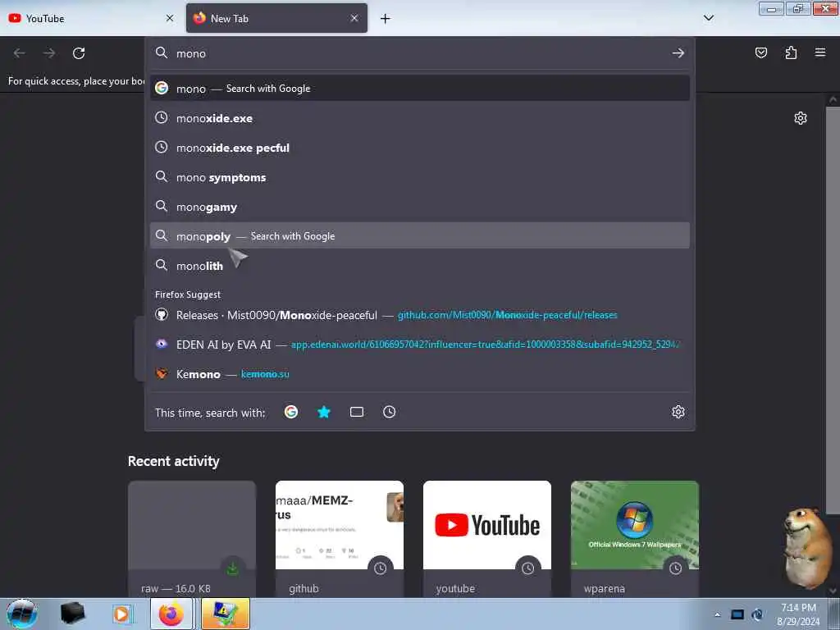Select the monopoly search suggestion
The image size is (840, 630).
click(419, 235)
